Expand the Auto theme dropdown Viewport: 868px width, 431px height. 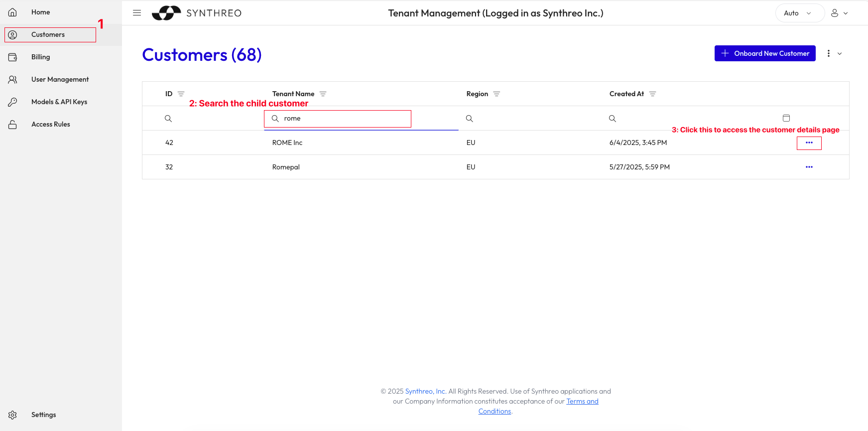pos(798,13)
